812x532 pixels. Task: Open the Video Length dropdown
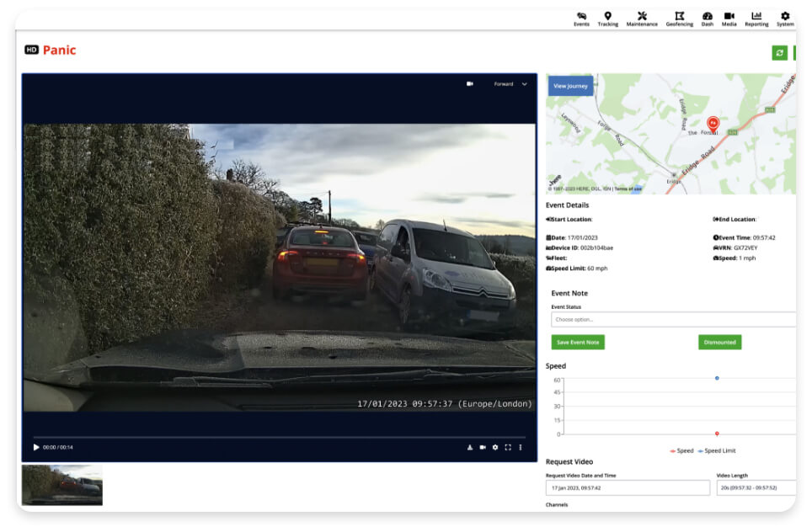(756, 488)
